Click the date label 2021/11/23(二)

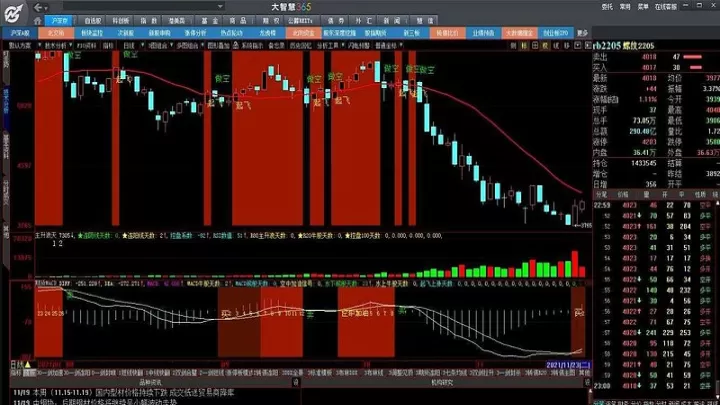(x=568, y=365)
